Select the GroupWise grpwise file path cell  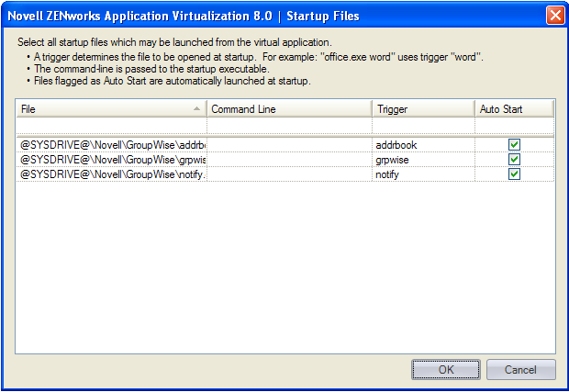[x=112, y=160]
